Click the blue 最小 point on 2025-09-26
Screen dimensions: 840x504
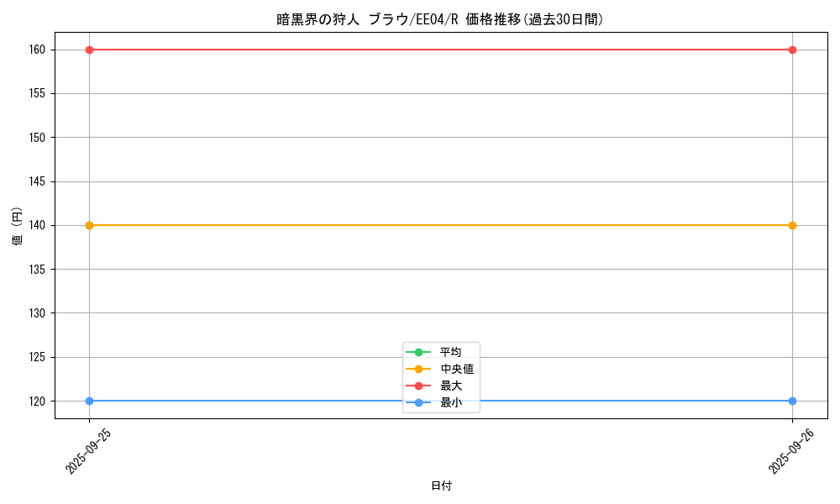(792, 401)
